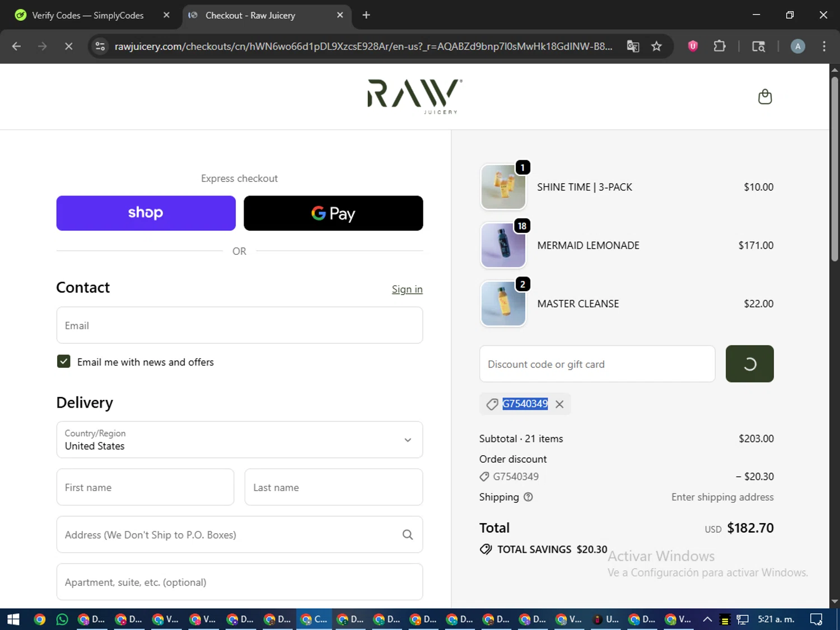Click the discount tag icon beside G7540349 chip
Screen dimensions: 840x630
[492, 404]
